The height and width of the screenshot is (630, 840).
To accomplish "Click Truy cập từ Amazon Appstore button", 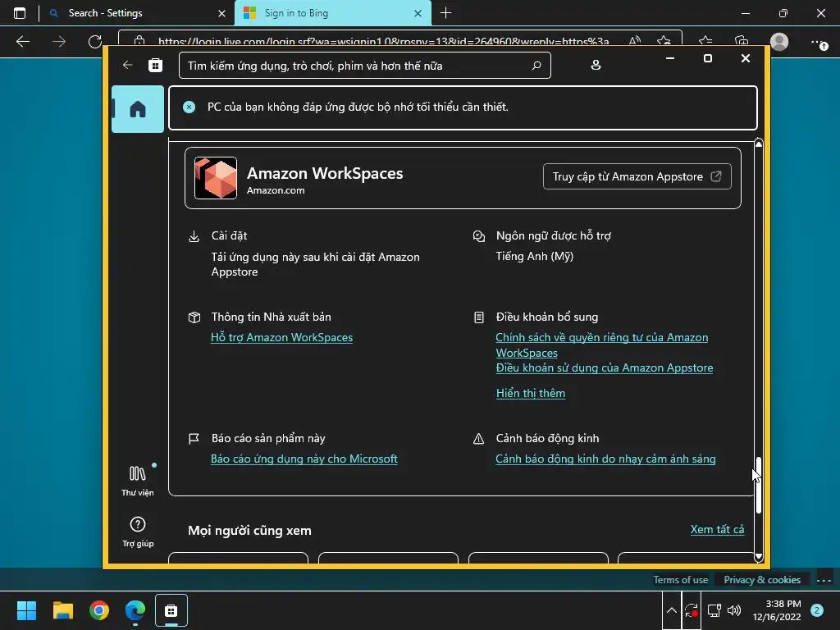I will pos(637,176).
